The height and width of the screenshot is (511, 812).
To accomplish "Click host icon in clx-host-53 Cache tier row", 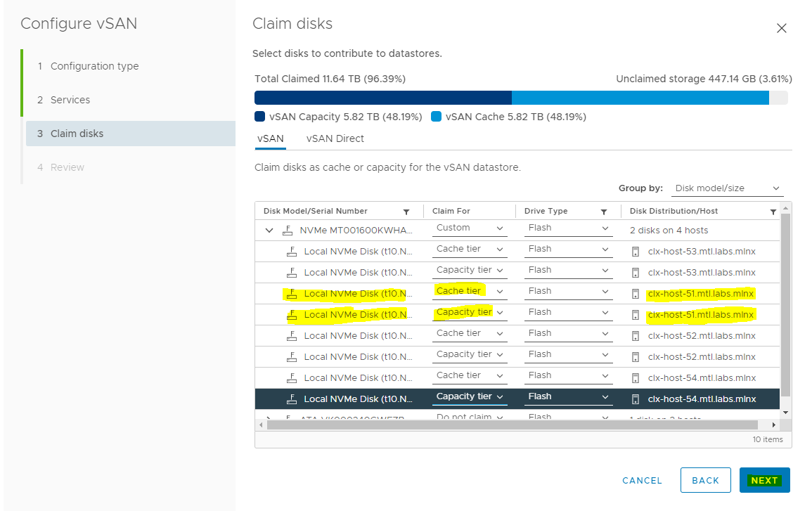I will point(636,252).
